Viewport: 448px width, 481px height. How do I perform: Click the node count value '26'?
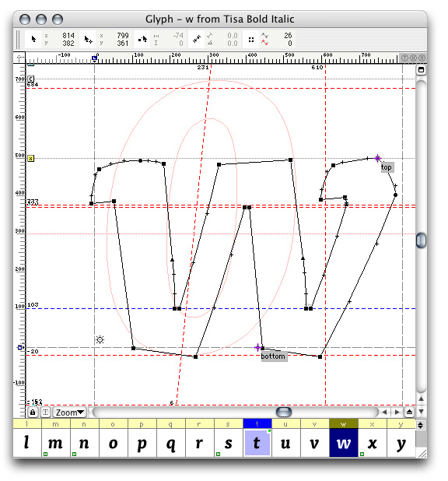coord(288,35)
